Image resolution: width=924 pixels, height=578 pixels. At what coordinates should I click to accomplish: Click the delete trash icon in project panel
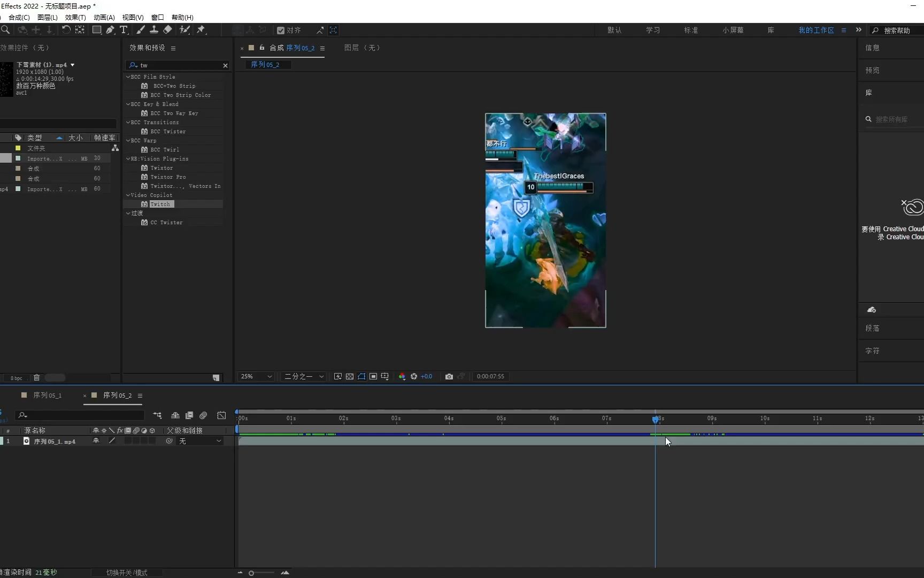coord(36,378)
